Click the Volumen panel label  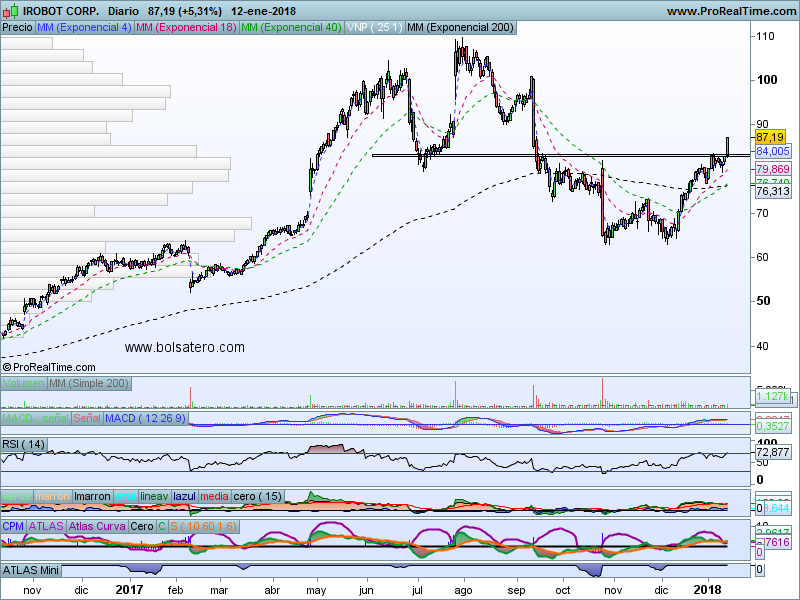point(23,383)
